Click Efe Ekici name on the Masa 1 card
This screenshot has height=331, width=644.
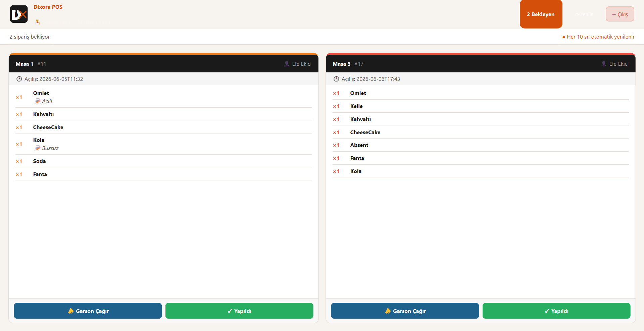tap(302, 64)
